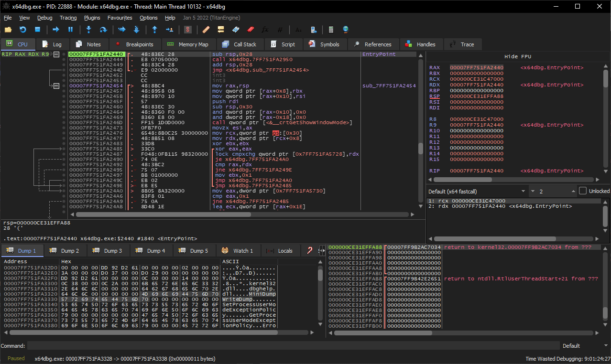Open the calculator toolbar icon
Screen dimensions: 611x364
(x=331, y=30)
